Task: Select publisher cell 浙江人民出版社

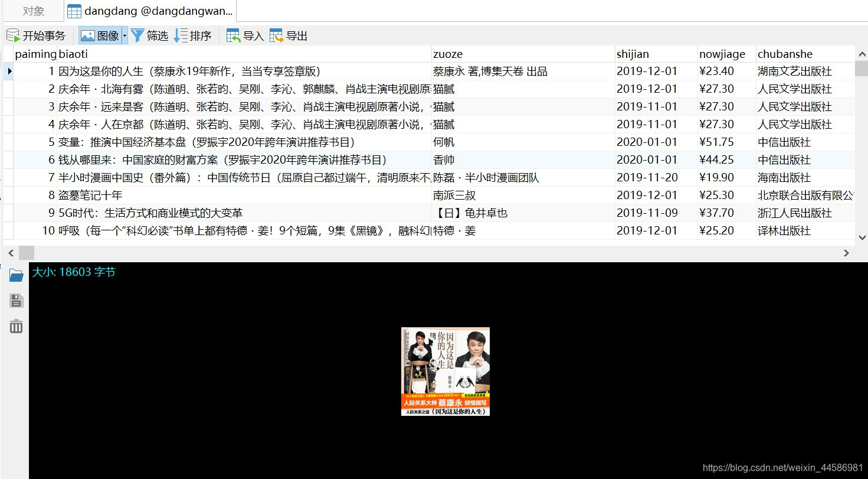Action: coord(805,213)
